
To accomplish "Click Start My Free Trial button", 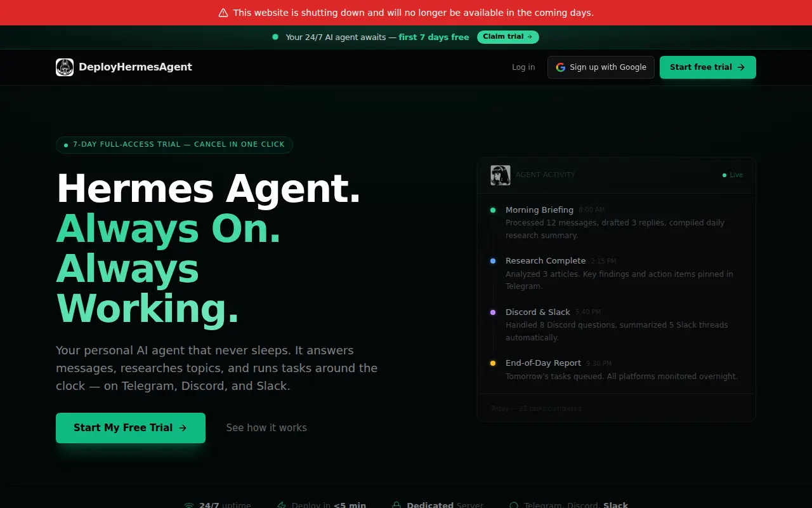I will pyautogui.click(x=131, y=428).
